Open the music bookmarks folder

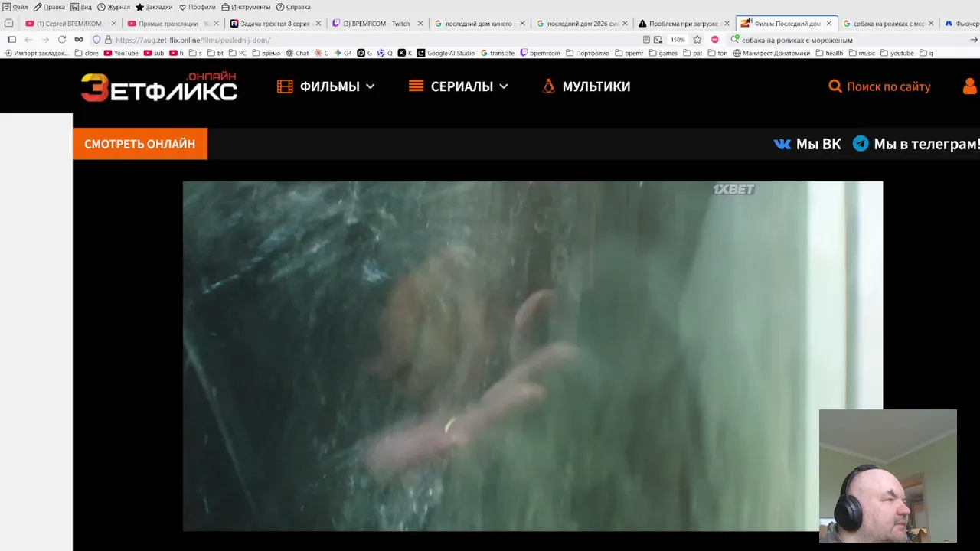pos(861,54)
